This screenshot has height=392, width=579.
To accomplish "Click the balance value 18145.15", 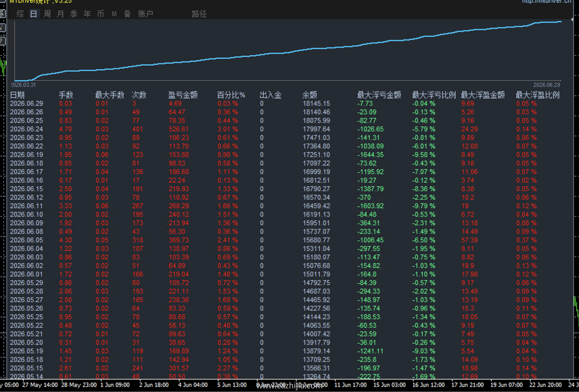I will [x=316, y=103].
